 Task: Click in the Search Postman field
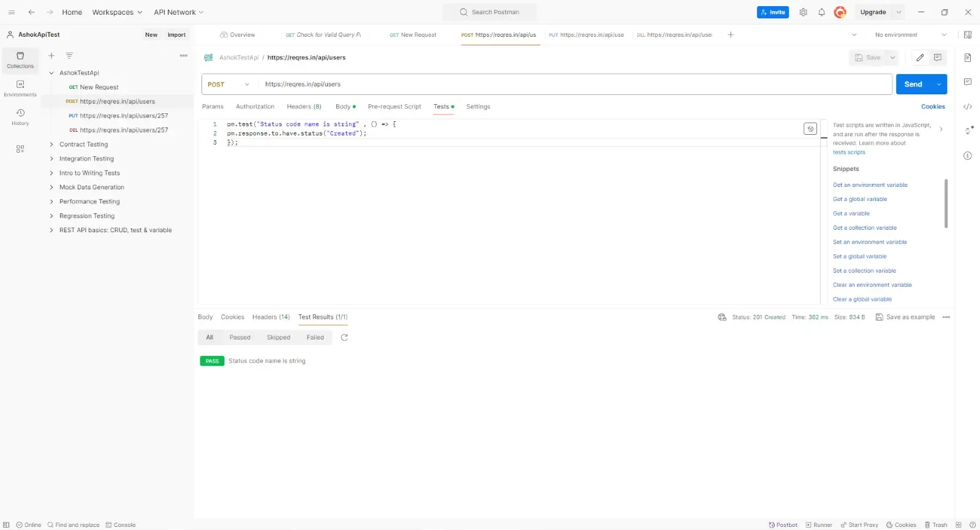click(x=490, y=12)
